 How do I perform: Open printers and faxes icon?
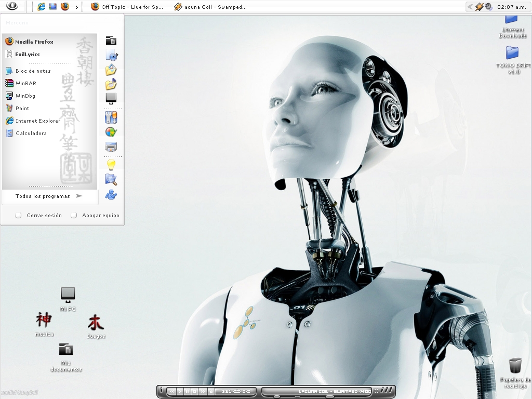[x=111, y=147]
